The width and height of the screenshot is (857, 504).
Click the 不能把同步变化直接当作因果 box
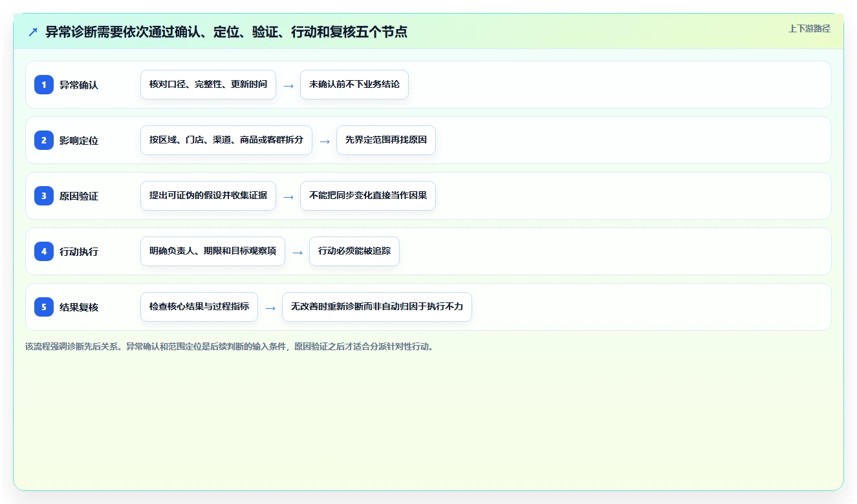coord(368,196)
